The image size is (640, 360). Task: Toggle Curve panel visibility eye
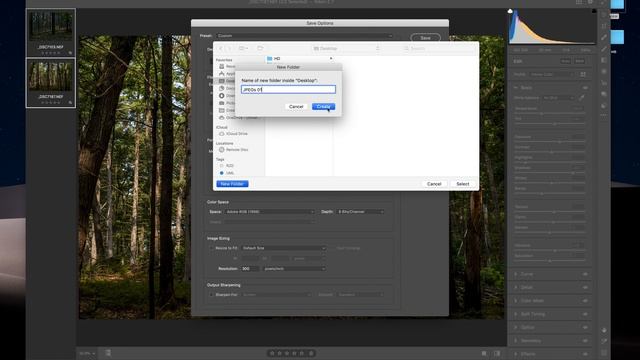click(585, 274)
